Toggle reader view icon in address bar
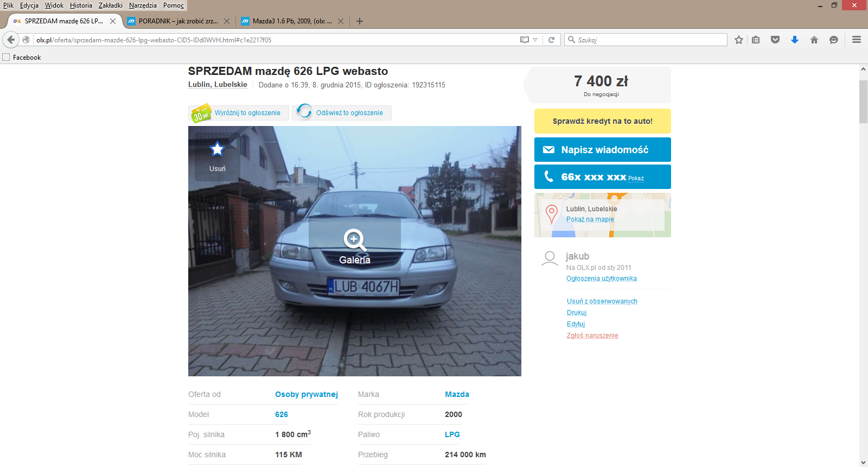The image size is (868, 467). [524, 40]
